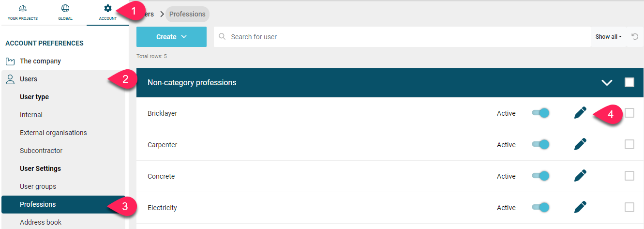Click the Electricity edit pencil icon

pyautogui.click(x=580, y=207)
